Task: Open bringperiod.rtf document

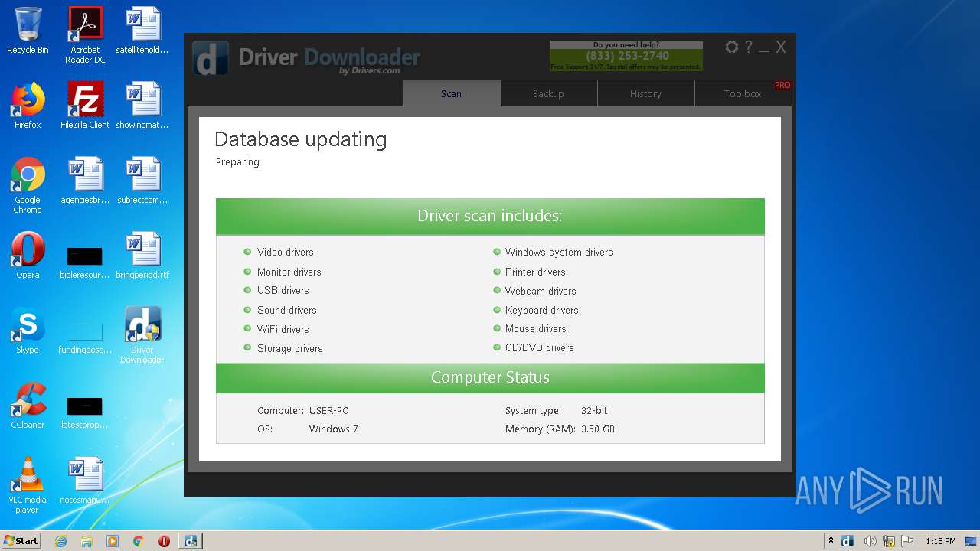Action: click(x=142, y=256)
